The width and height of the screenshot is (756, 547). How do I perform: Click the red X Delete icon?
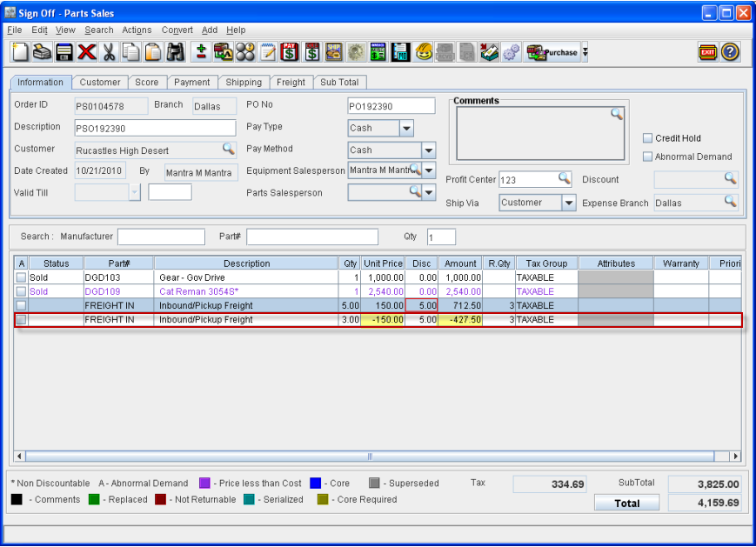[87, 52]
